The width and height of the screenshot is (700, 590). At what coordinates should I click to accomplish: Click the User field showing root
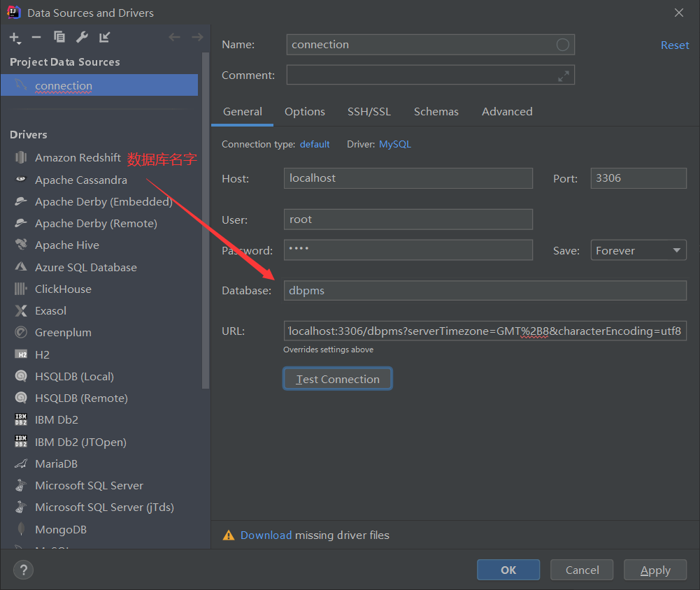(x=408, y=219)
